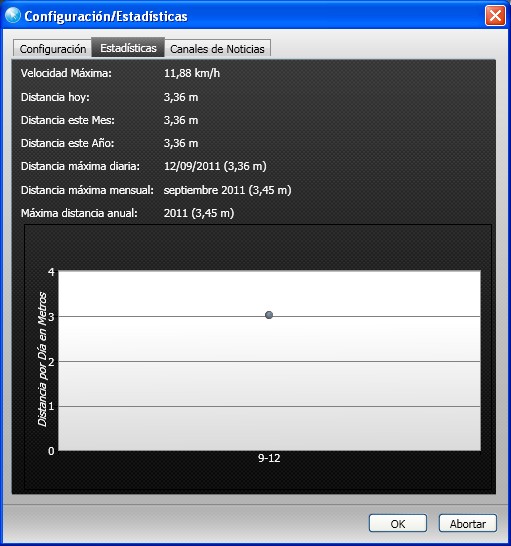Select the Estadísticas tab
The width and height of the screenshot is (511, 546).
point(128,48)
